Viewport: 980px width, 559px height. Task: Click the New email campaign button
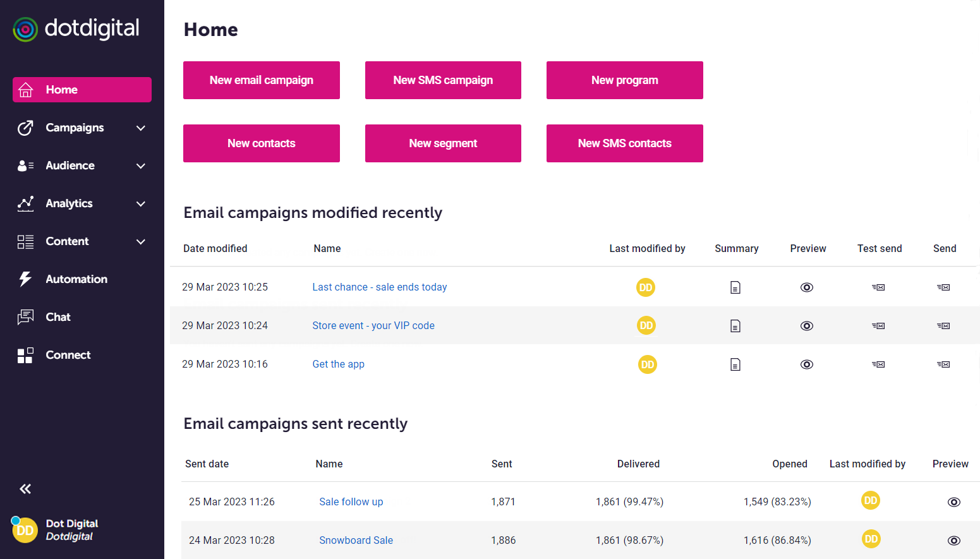coord(261,80)
